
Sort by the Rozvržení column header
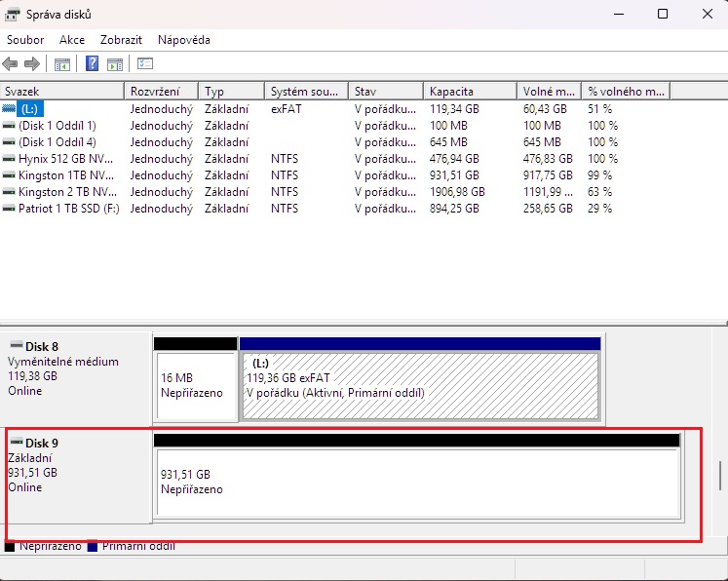[162, 92]
